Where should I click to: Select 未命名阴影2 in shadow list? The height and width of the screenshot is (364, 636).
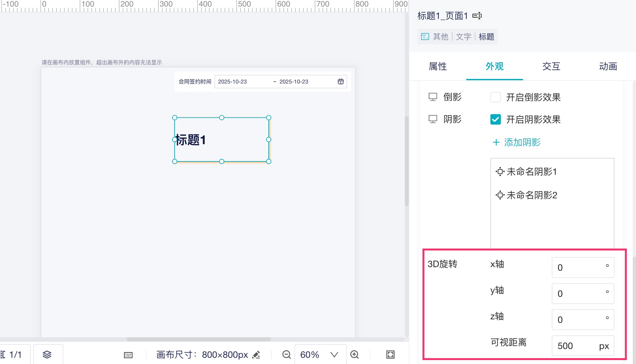532,195
